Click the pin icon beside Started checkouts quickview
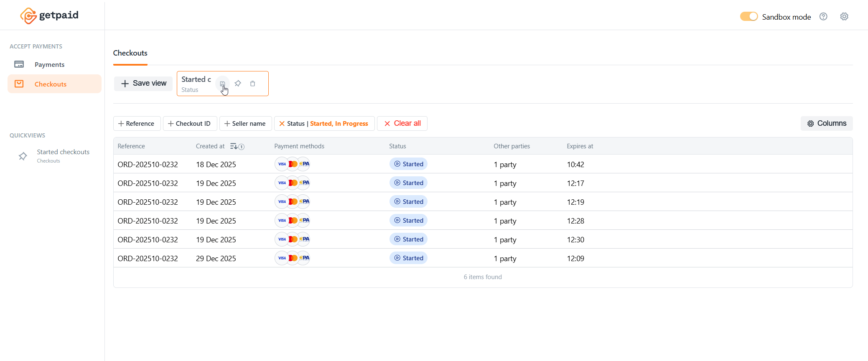 pos(23,156)
